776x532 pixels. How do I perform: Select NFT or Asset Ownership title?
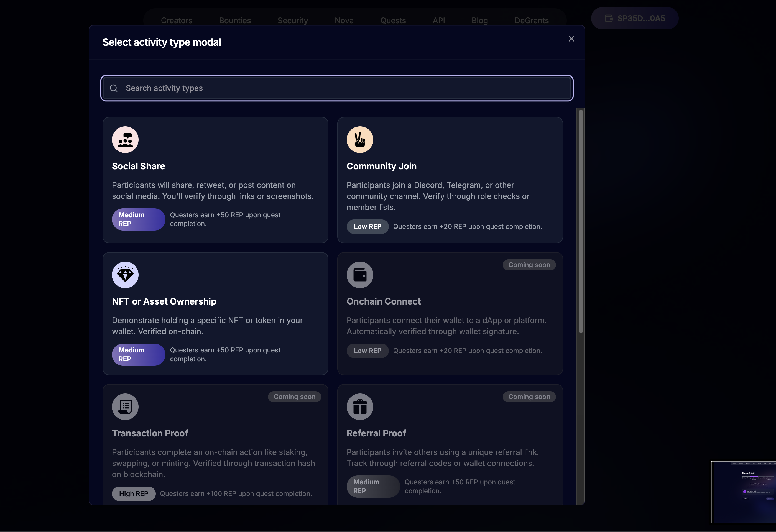[164, 301]
